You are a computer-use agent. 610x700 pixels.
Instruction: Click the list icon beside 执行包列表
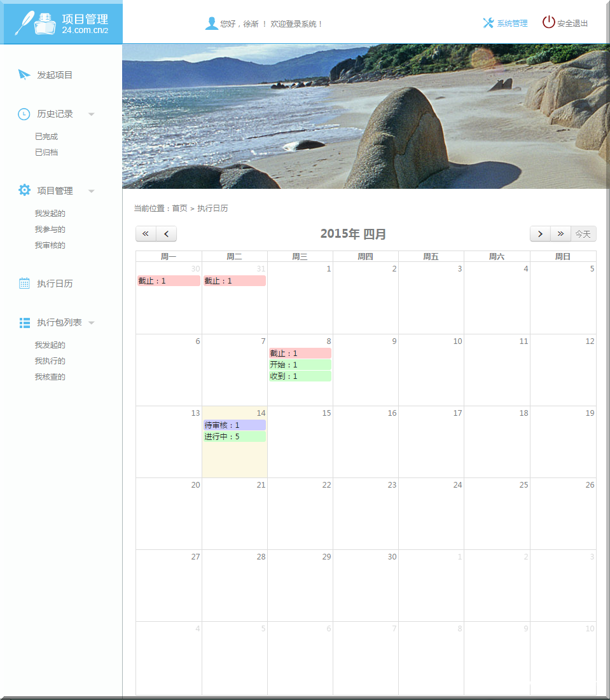point(24,323)
